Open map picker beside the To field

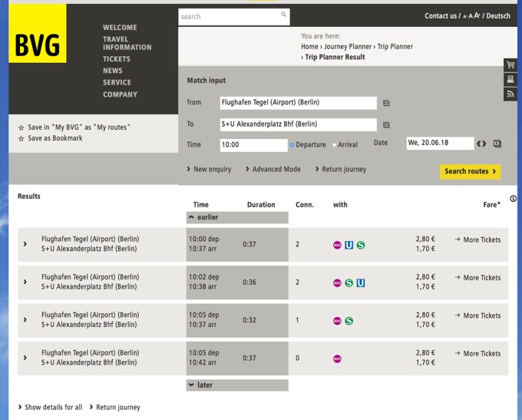(386, 125)
